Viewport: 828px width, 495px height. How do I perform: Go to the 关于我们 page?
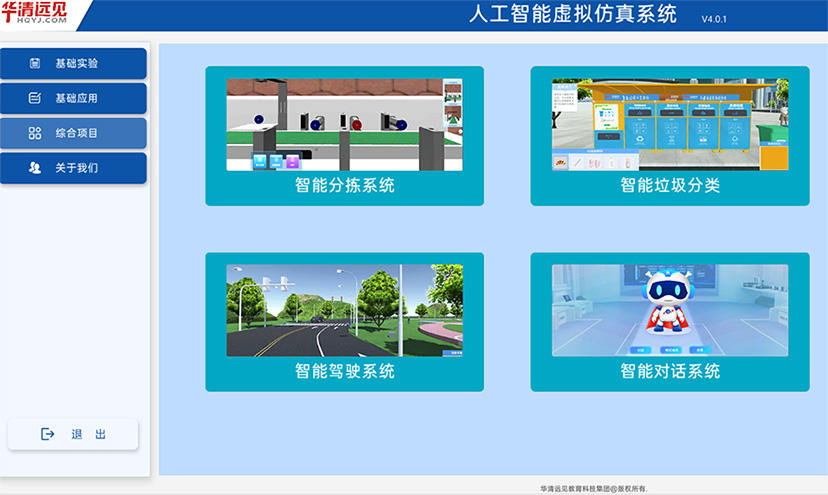(76, 168)
